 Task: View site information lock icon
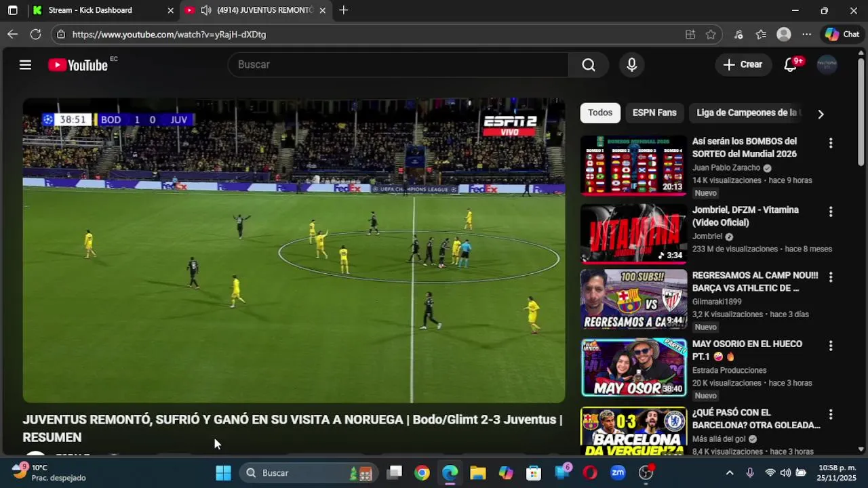[x=61, y=34]
